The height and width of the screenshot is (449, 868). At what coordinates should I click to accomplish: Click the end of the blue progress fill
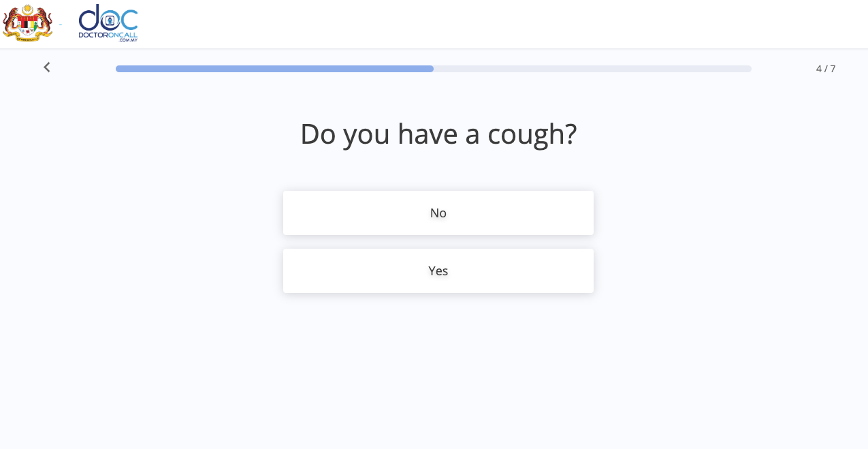click(431, 69)
